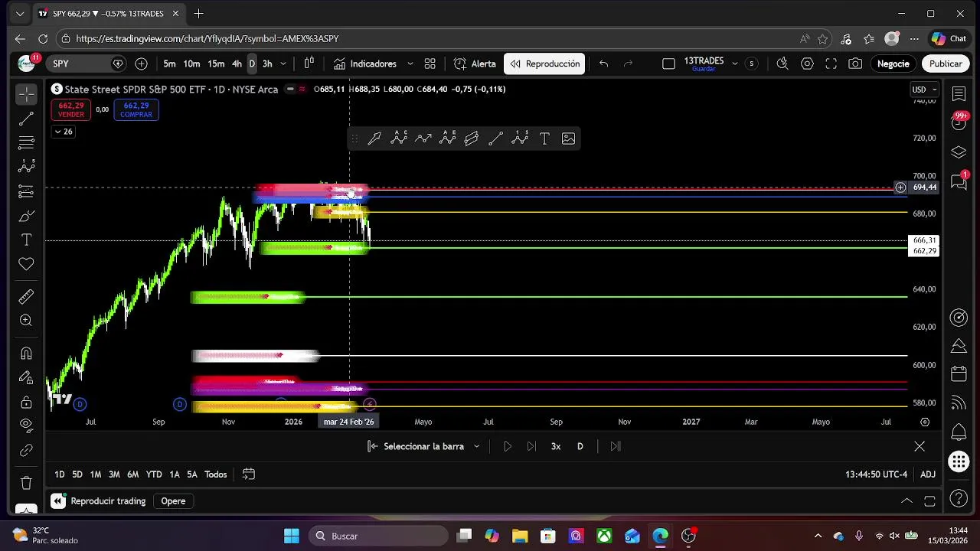Screen dimensions: 980x551
Task: Undo the last chart action
Action: [x=603, y=64]
